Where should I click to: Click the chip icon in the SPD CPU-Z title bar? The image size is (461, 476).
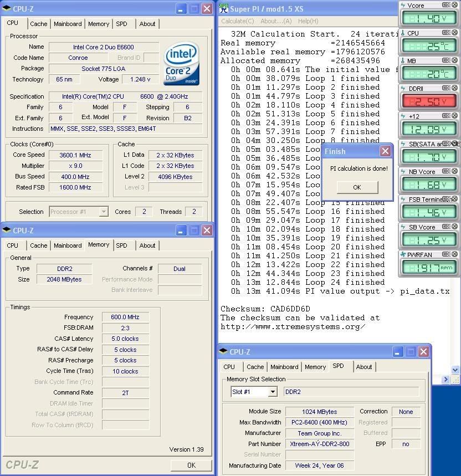click(x=223, y=351)
